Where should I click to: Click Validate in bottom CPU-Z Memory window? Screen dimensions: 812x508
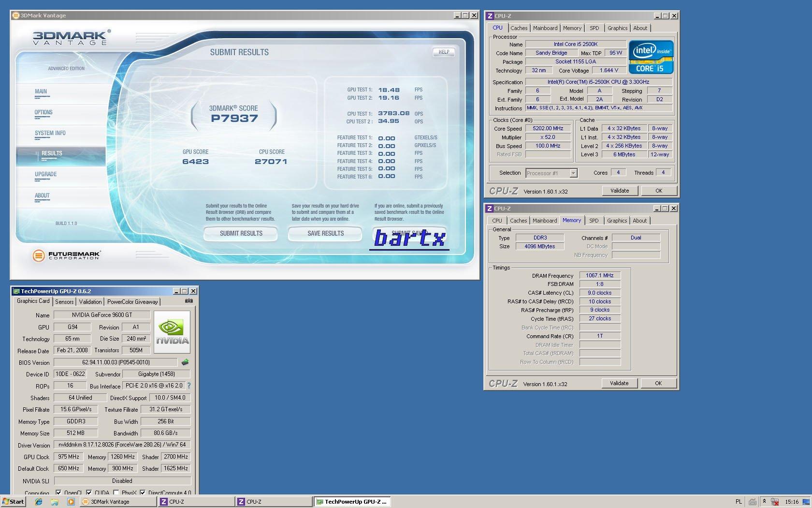(x=619, y=383)
